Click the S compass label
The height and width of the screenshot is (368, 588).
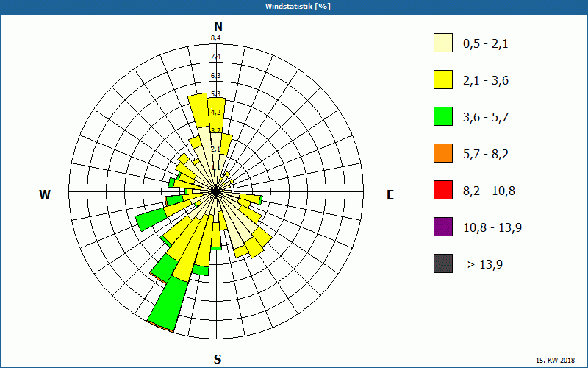[218, 359]
